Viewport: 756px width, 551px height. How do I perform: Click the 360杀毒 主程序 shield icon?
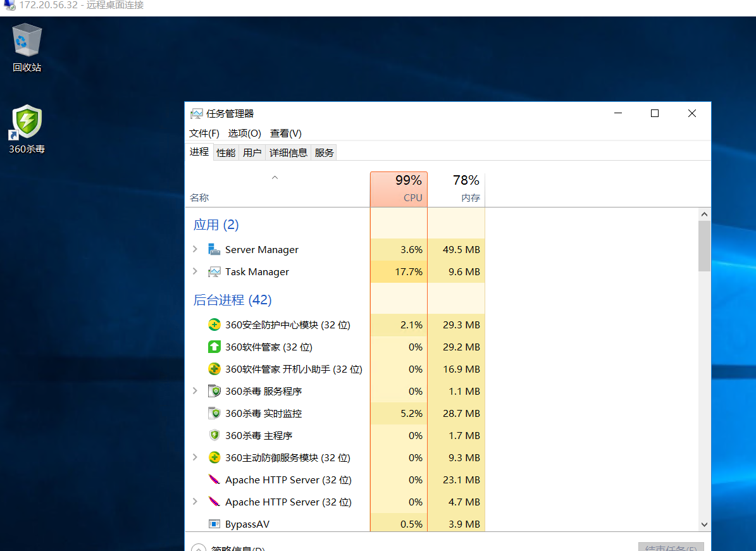point(214,435)
